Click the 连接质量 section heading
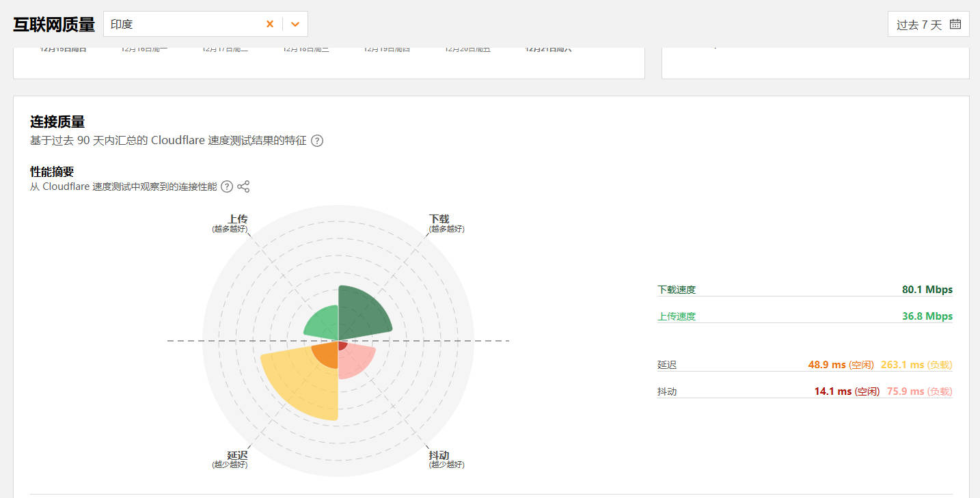Viewport: 980px width, 498px height. point(57,122)
